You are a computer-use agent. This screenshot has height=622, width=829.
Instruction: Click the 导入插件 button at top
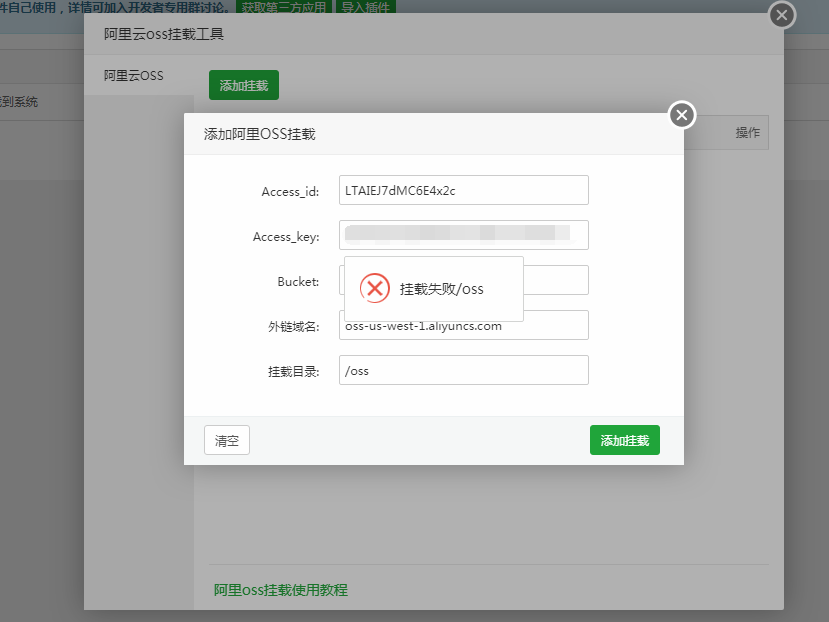point(365,7)
